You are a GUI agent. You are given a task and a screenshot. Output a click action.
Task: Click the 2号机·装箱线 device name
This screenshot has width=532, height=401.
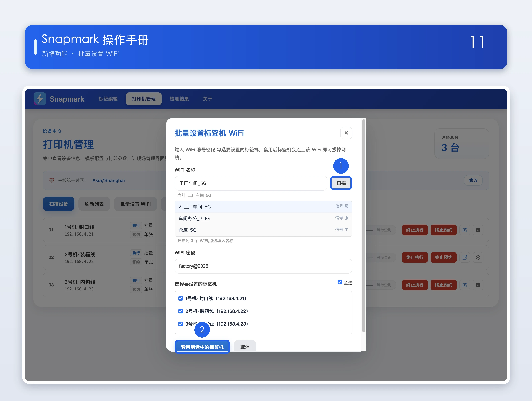tap(80, 254)
